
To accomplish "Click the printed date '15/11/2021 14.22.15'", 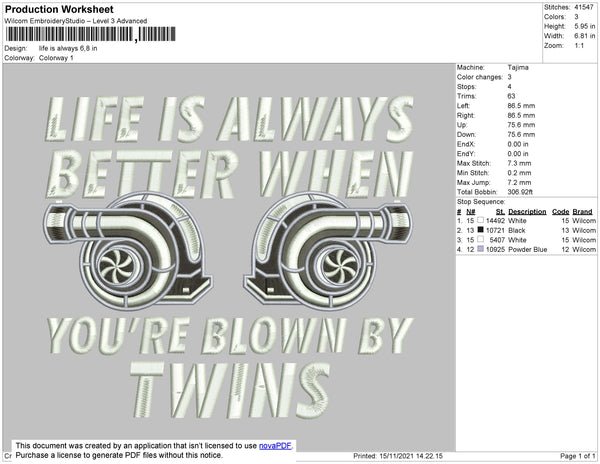I will click(411, 456).
